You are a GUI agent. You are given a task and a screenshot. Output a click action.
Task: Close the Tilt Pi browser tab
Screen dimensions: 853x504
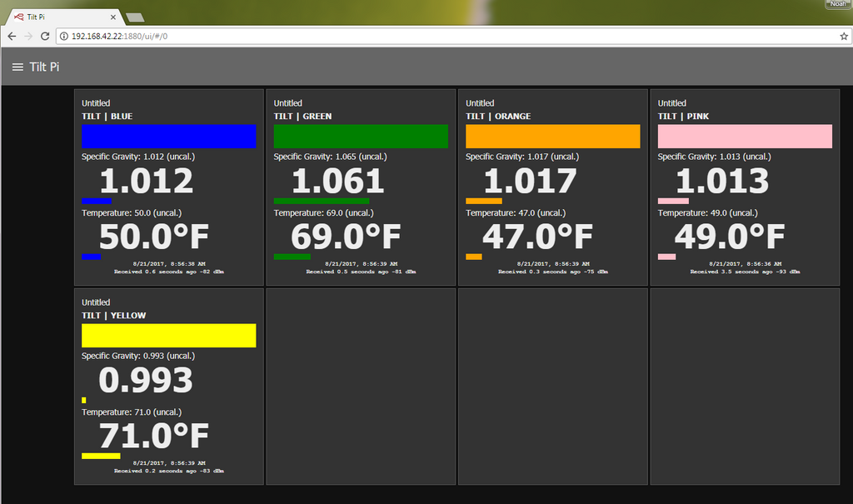pos(113,17)
